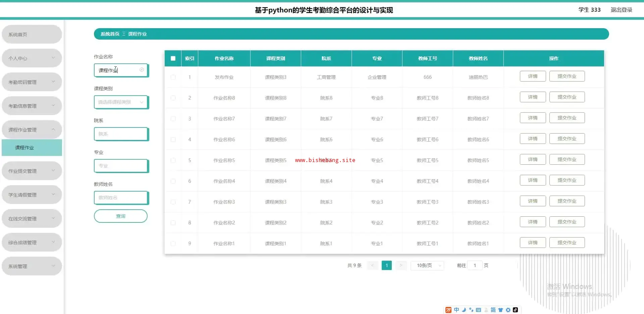Check the row checkbox for 作业名称4
The width and height of the screenshot is (644, 314).
(173, 181)
